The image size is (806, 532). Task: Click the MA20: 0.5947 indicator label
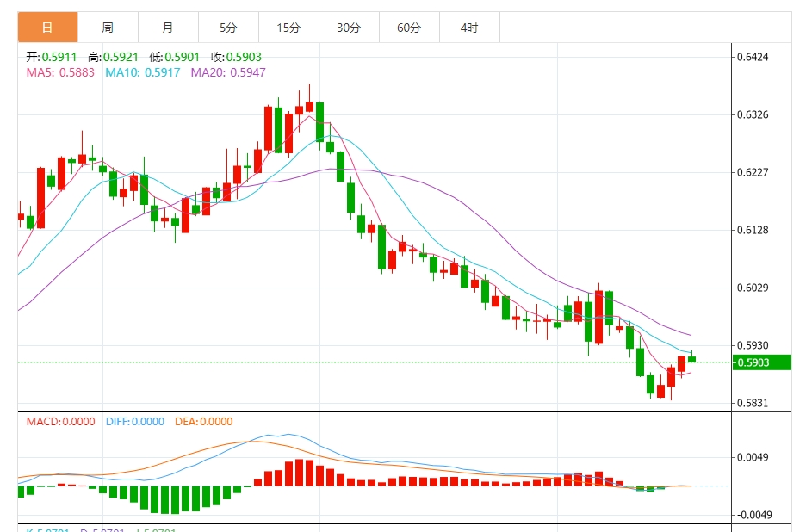(x=228, y=72)
